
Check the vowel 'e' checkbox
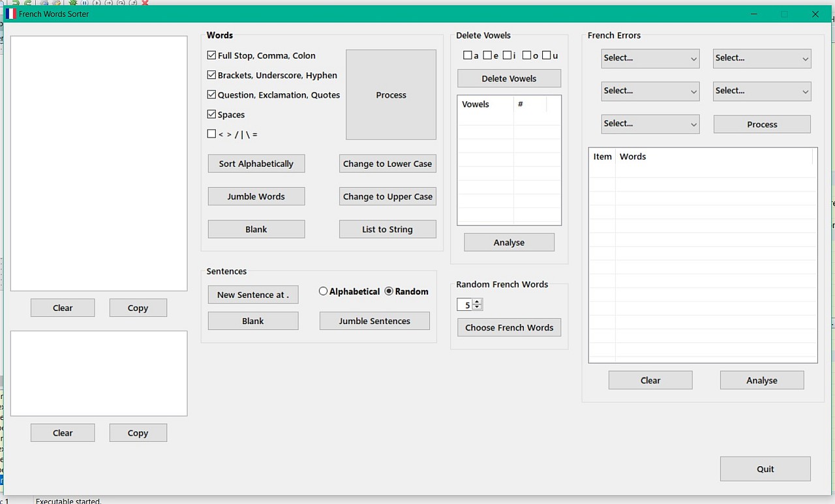tap(487, 55)
